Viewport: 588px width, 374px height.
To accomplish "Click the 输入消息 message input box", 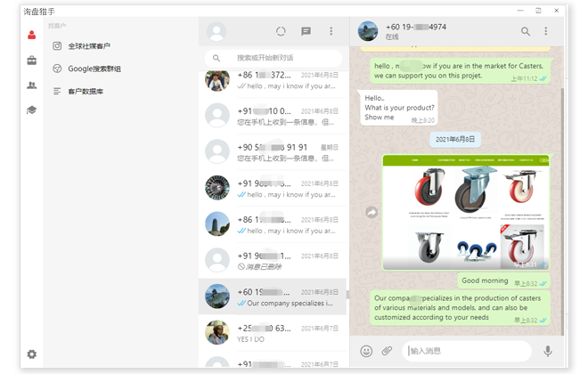I will click(468, 351).
